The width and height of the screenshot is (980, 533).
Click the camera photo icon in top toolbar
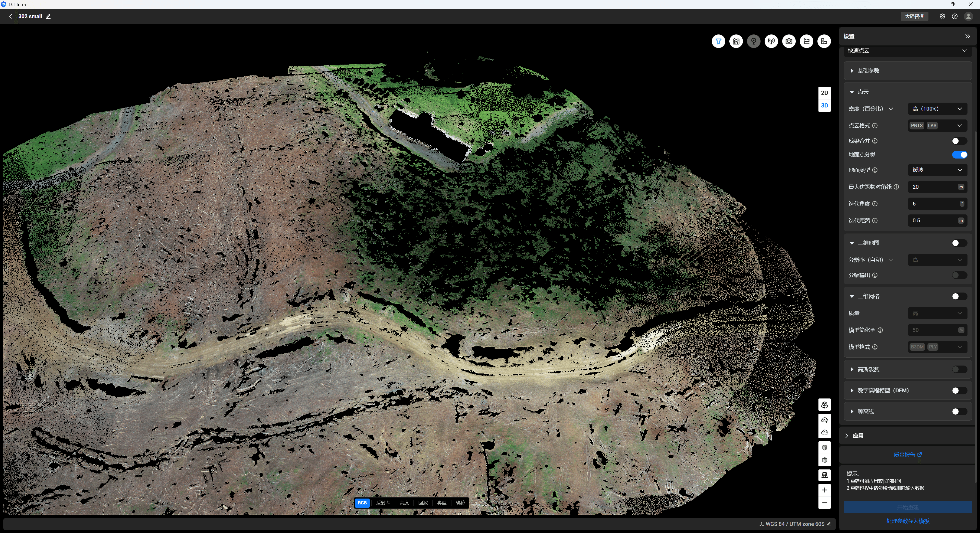coord(789,41)
